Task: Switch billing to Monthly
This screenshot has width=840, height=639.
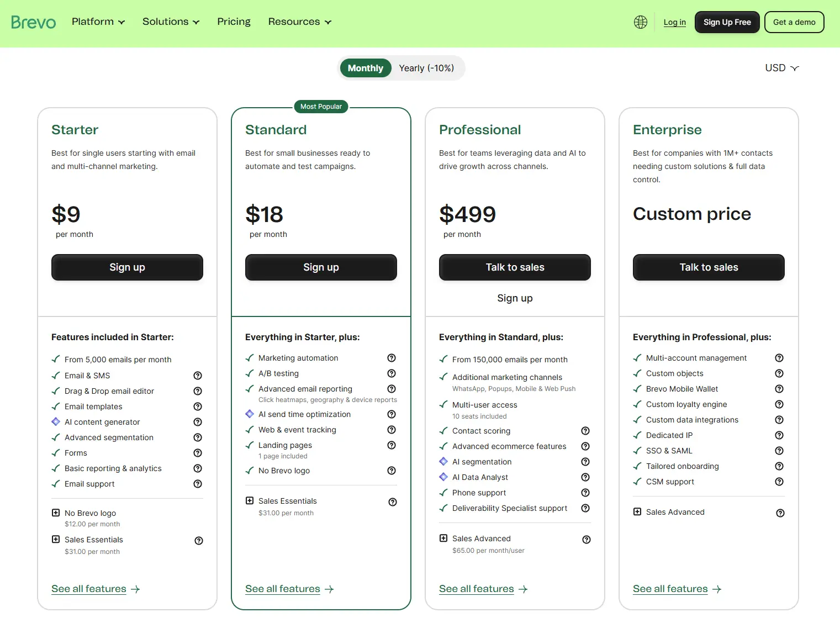Action: click(366, 68)
